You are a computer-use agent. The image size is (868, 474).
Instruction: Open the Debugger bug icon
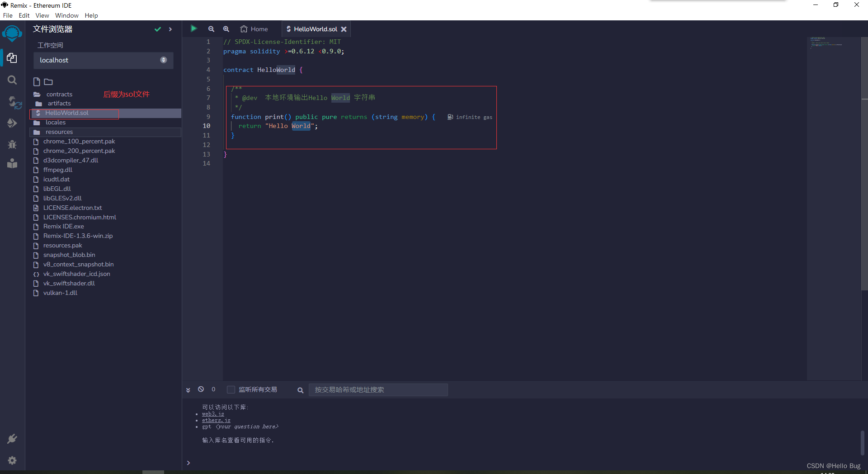point(12,144)
